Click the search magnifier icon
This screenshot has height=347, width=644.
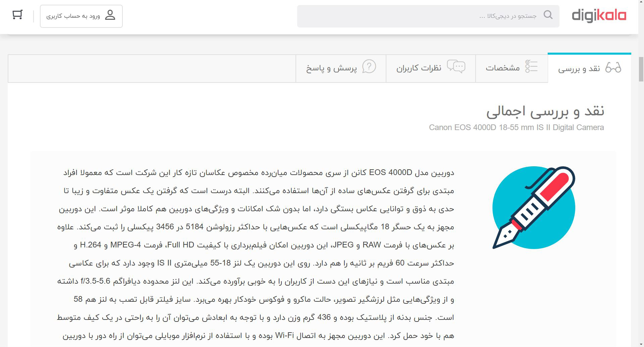(x=548, y=15)
